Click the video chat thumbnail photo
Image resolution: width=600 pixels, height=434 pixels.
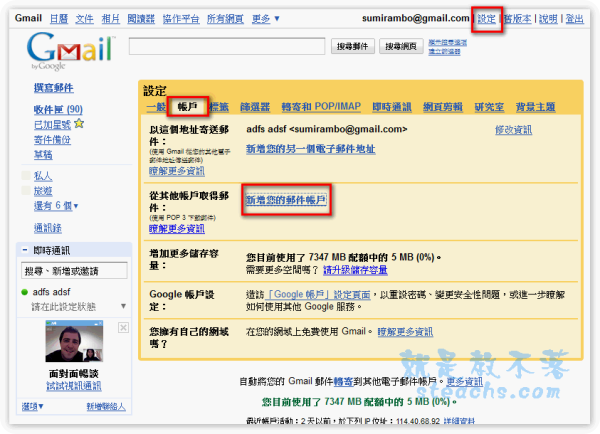pyautogui.click(x=74, y=341)
